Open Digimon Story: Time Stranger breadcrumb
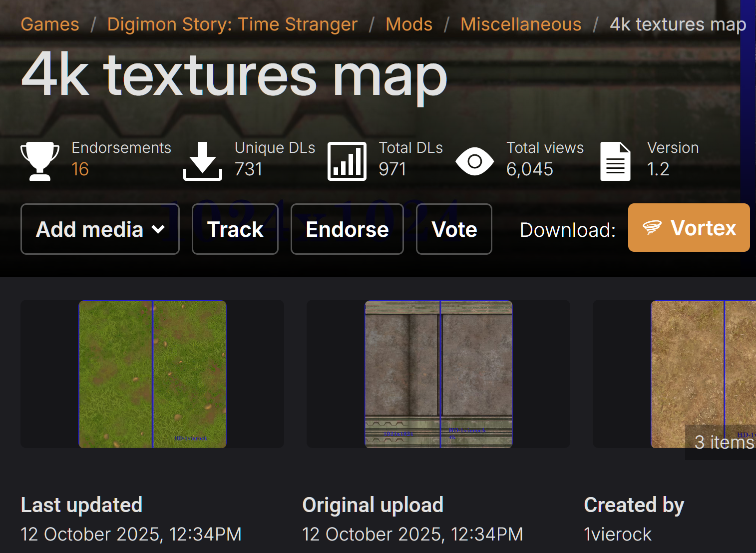 (233, 24)
